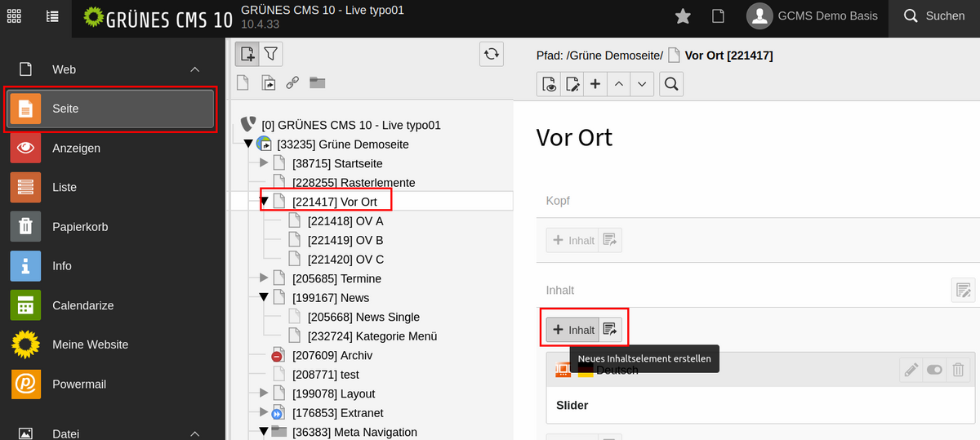This screenshot has width=980, height=440.
Task: View webpage using the eye document icon
Action: tap(549, 84)
